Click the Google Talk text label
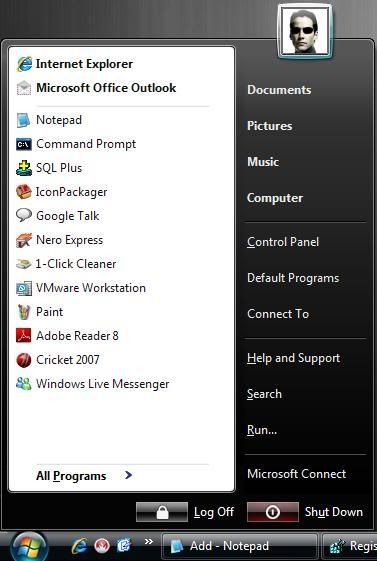Screen dimensions: 377x561 coord(68,216)
